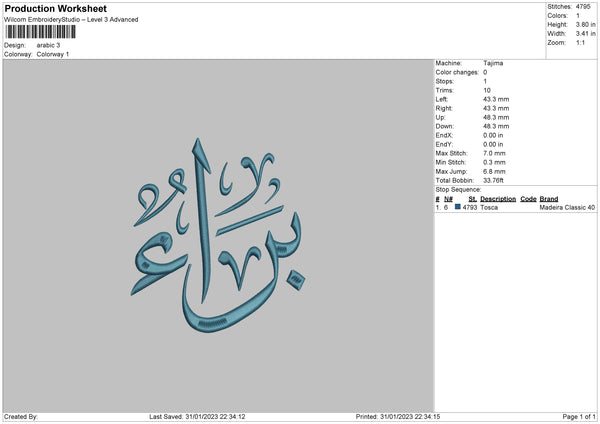Click the Down value 48.3 mm

tap(496, 126)
